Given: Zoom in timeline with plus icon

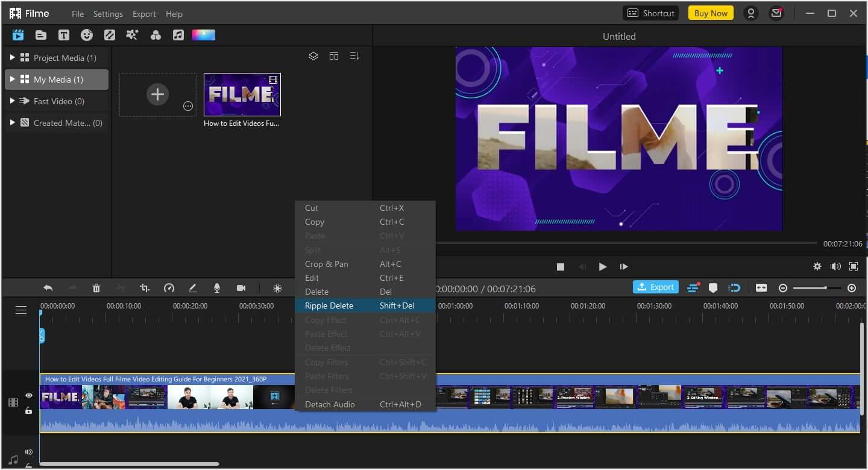Looking at the screenshot, I should [852, 288].
